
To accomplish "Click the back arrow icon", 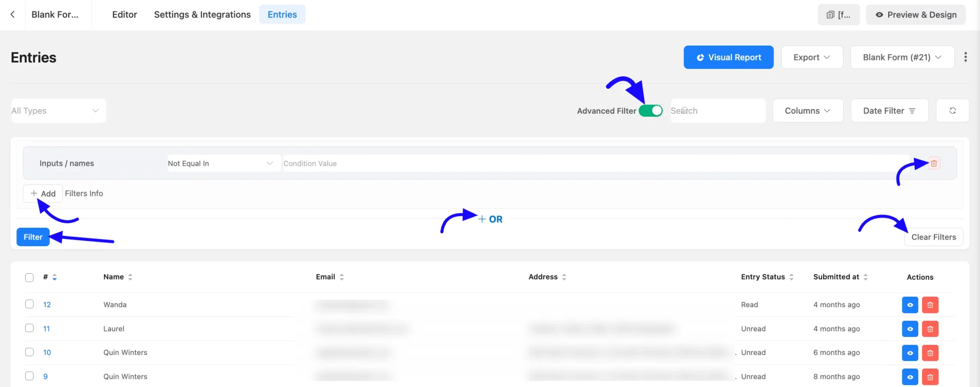I will point(13,15).
